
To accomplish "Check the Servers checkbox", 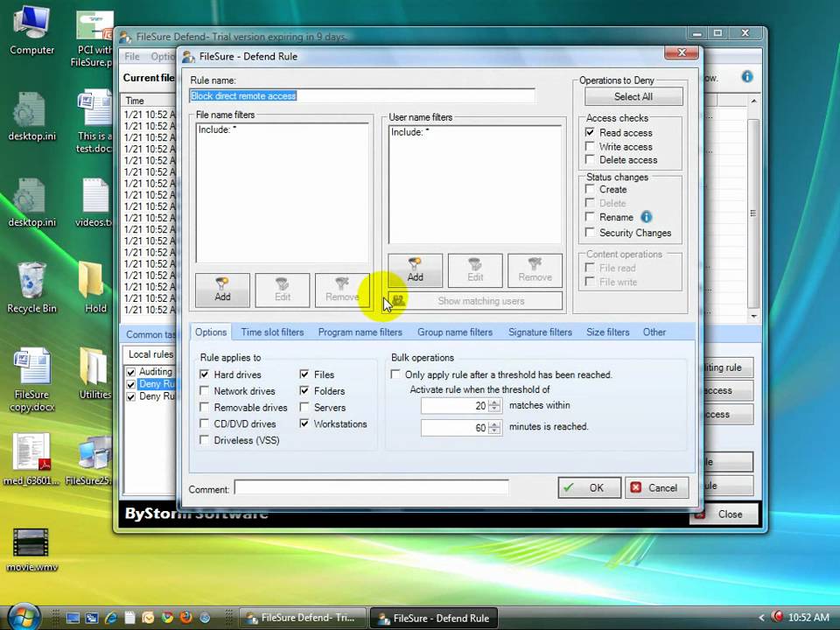I will pos(304,407).
